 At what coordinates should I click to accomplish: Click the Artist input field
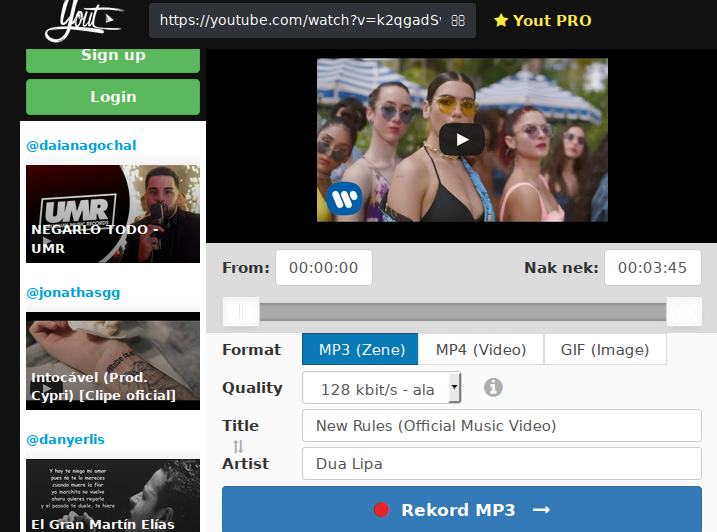(x=502, y=463)
